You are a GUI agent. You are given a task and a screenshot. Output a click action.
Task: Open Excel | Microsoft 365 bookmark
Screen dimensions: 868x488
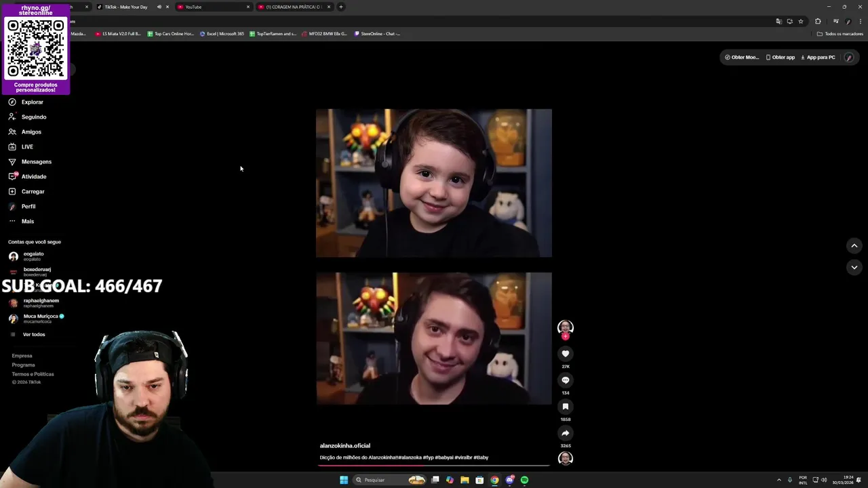pos(222,34)
